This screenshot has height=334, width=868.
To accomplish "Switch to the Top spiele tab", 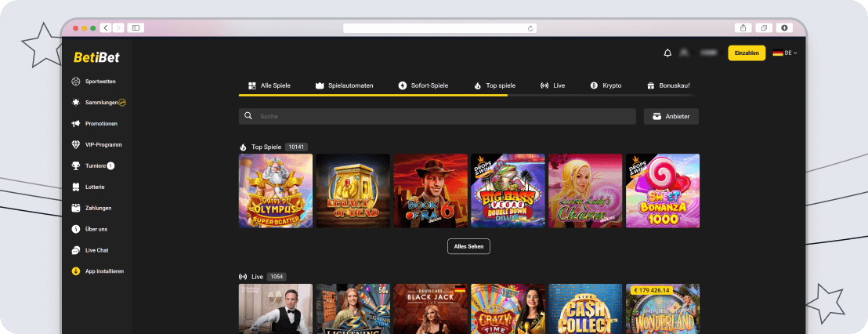I will pyautogui.click(x=495, y=86).
